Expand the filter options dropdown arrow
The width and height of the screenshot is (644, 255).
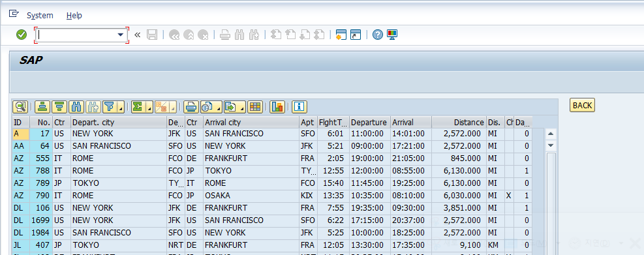coord(121,107)
